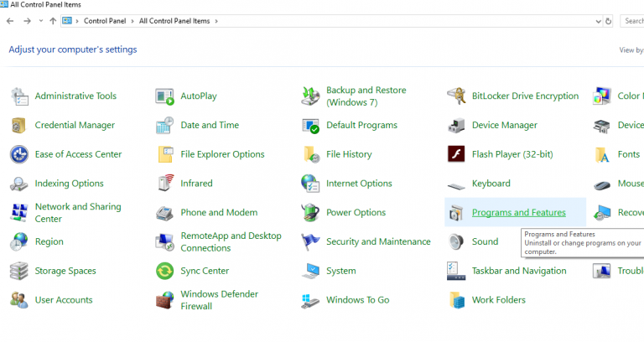Open the Ease of Access Center link
The height and width of the screenshot is (342, 644).
(x=78, y=154)
